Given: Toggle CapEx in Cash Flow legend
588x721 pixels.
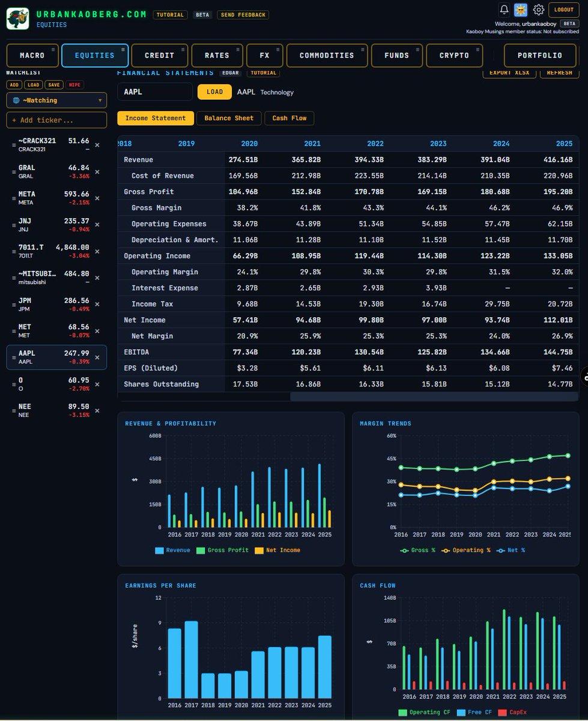Looking at the screenshot, I should click(512, 713).
